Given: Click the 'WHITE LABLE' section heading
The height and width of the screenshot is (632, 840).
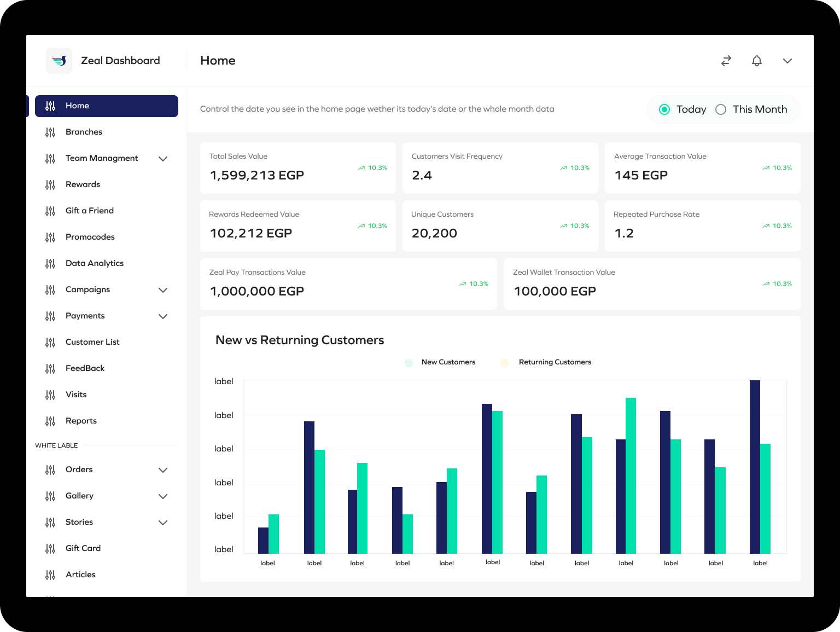Looking at the screenshot, I should 56,445.
